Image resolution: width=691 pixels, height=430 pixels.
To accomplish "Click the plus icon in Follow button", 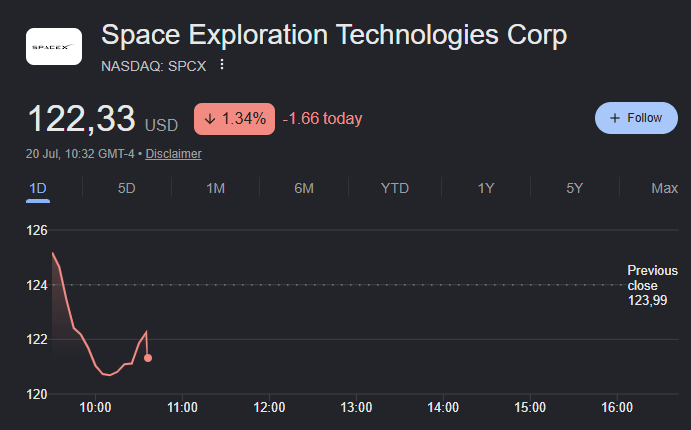I will pyautogui.click(x=614, y=118).
